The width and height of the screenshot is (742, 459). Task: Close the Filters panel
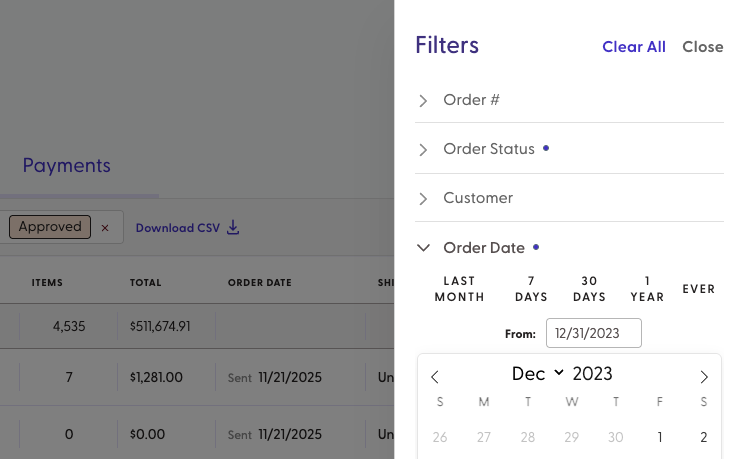pos(702,47)
